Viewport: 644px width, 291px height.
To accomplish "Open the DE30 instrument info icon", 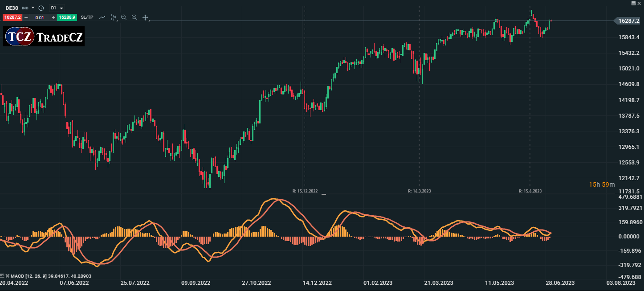I will pyautogui.click(x=41, y=8).
